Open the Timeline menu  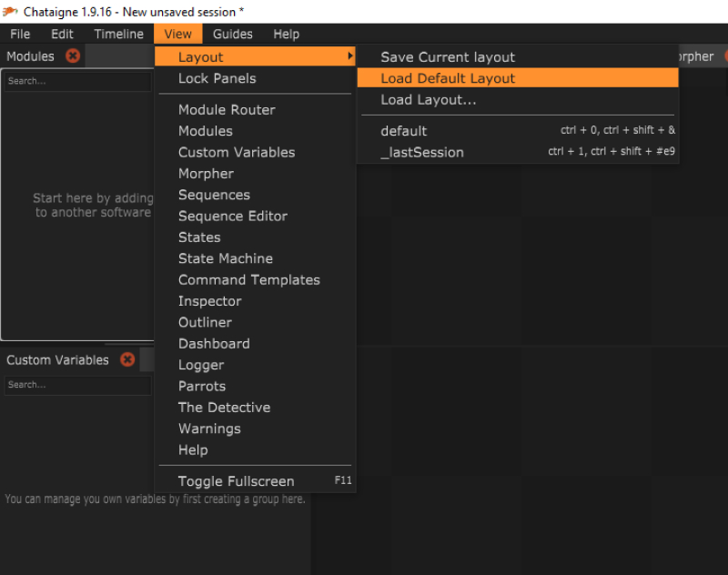tap(118, 35)
